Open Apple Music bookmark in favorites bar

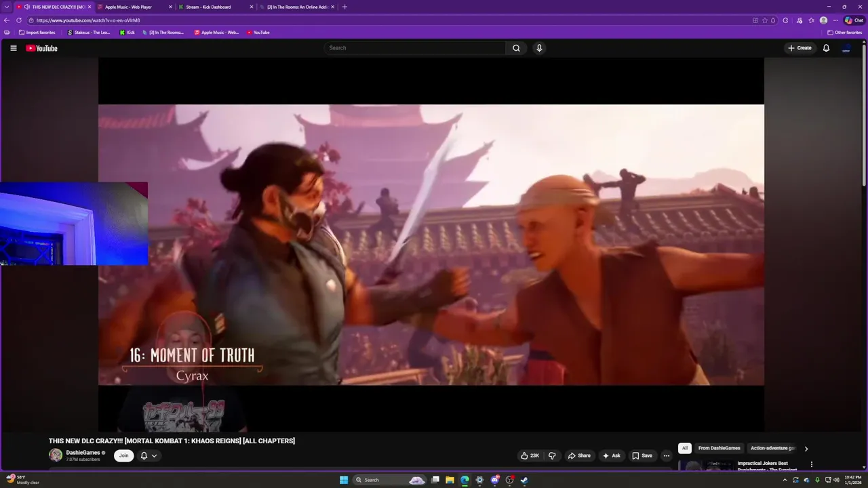216,33
